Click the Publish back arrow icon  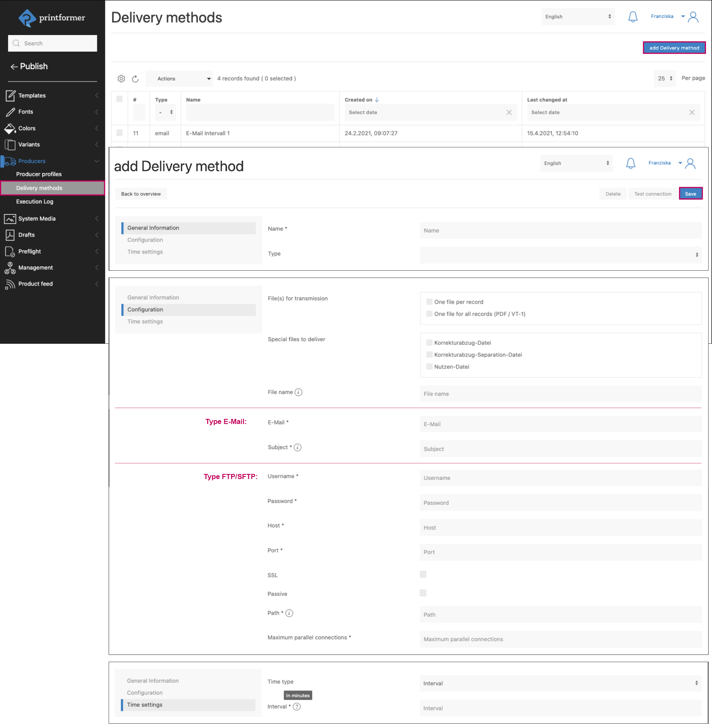(x=14, y=67)
